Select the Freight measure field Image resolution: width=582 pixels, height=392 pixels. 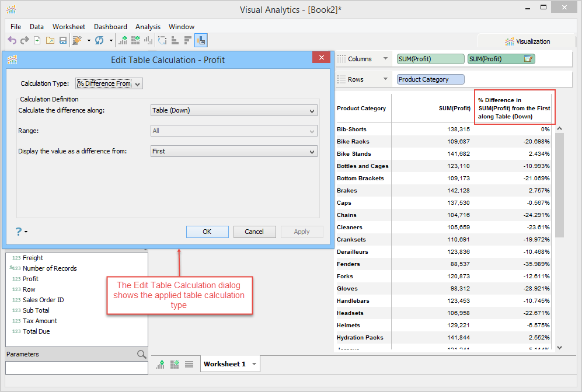point(33,258)
